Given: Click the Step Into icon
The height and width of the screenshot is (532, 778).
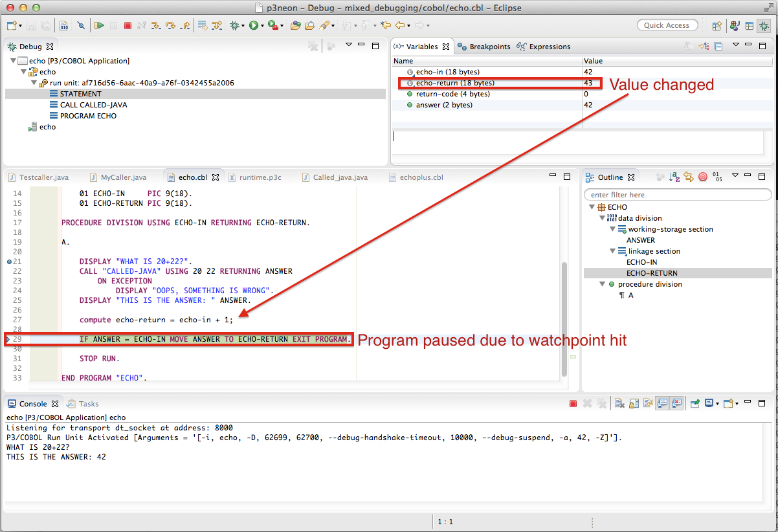Looking at the screenshot, I should pos(155,26).
